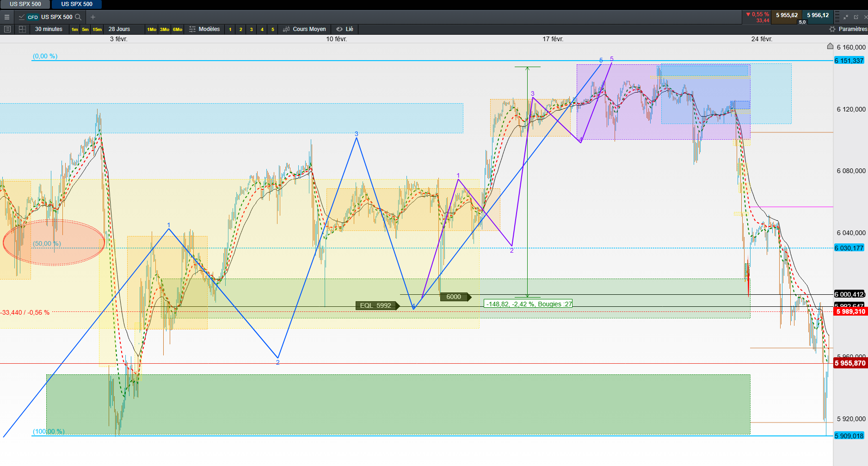Grab the order ticket drag handle beside the prices
The image size is (868, 466).
pyautogui.click(x=837, y=17)
